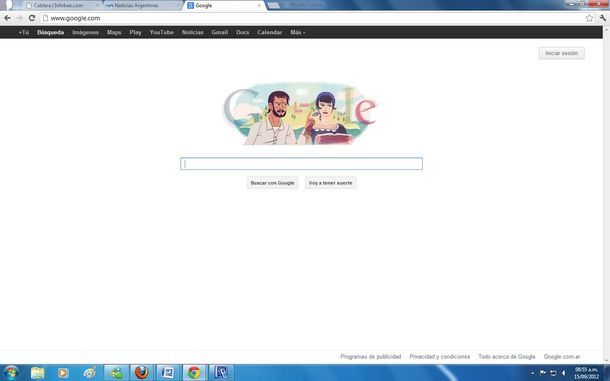The width and height of the screenshot is (610, 381).
Task: Focus the Google search box
Action: pyautogui.click(x=301, y=163)
